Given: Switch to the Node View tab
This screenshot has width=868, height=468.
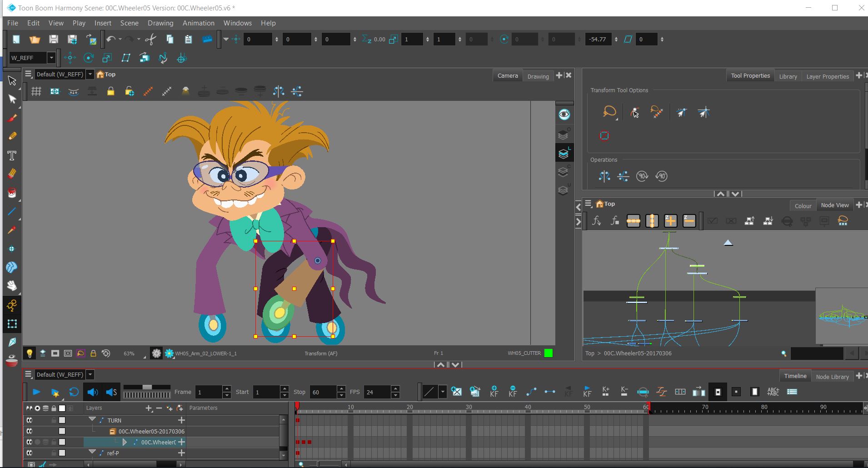Looking at the screenshot, I should tap(834, 205).
